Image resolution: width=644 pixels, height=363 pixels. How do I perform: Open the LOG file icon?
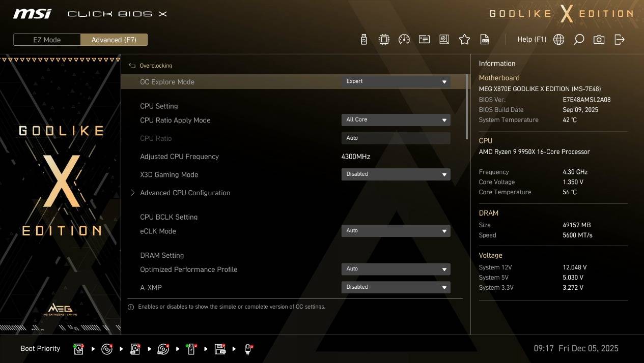(x=485, y=40)
